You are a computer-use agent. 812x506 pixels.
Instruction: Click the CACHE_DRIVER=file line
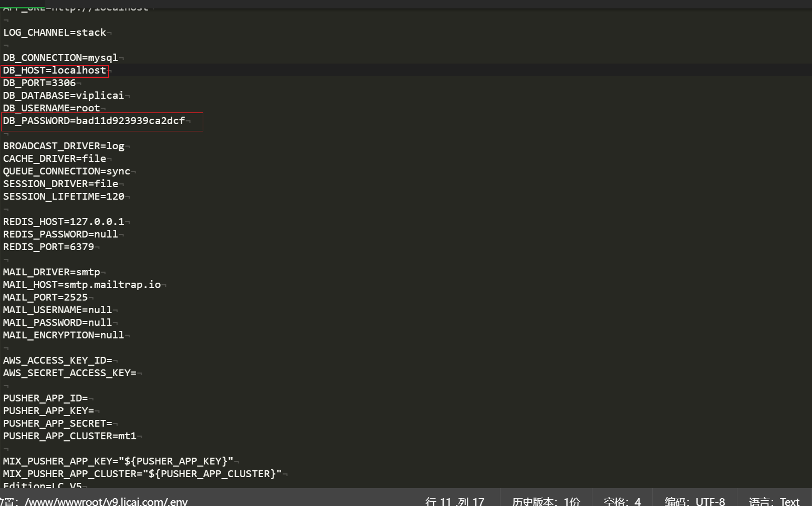point(55,159)
